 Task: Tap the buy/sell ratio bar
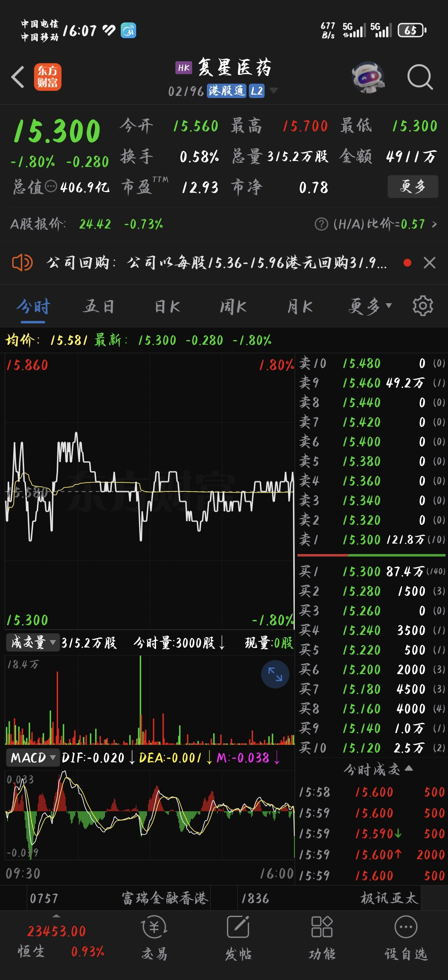point(372,555)
